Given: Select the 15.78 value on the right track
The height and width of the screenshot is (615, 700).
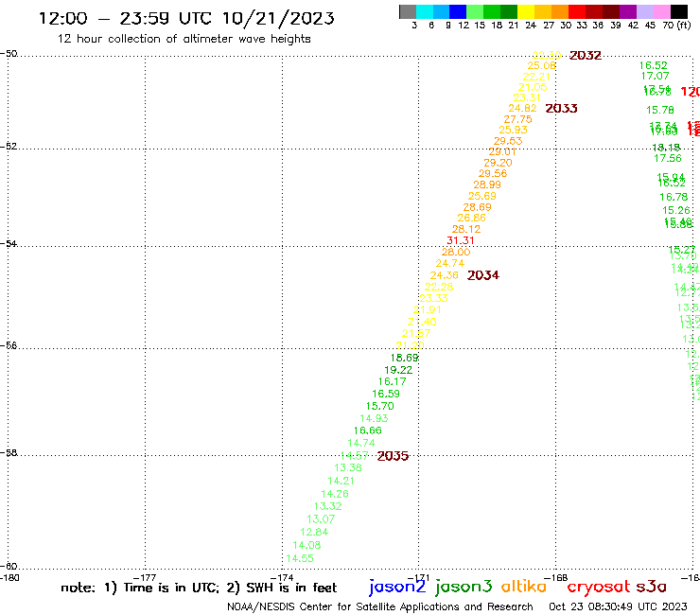Looking at the screenshot, I should pyautogui.click(x=660, y=110).
